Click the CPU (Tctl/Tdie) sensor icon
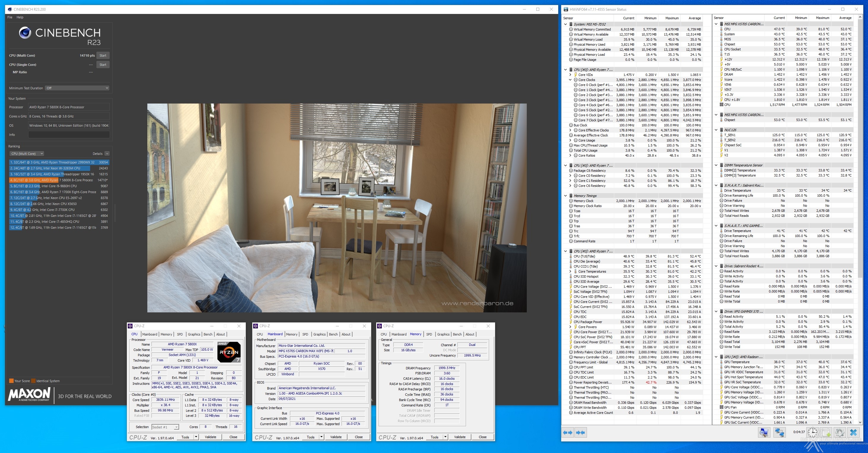 (x=571, y=256)
